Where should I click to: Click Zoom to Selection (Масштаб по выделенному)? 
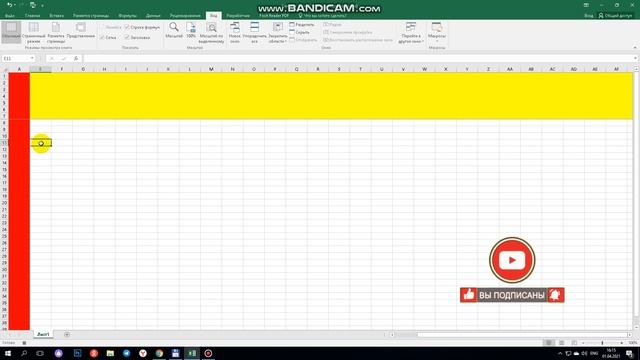[211, 33]
